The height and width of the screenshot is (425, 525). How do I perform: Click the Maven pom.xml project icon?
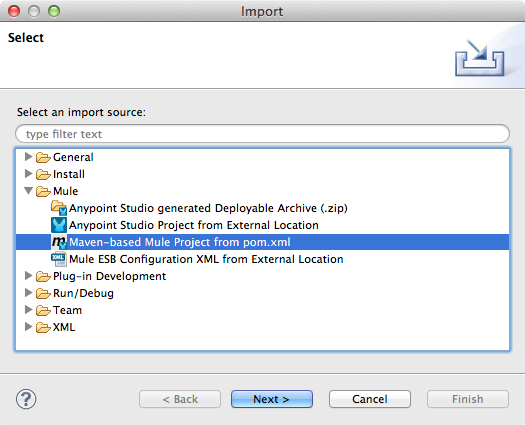(x=59, y=242)
